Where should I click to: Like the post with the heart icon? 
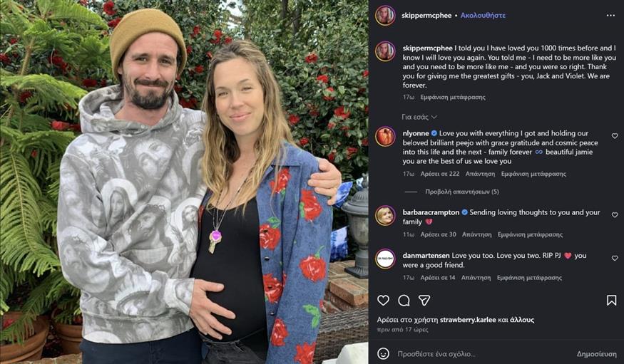(x=384, y=301)
